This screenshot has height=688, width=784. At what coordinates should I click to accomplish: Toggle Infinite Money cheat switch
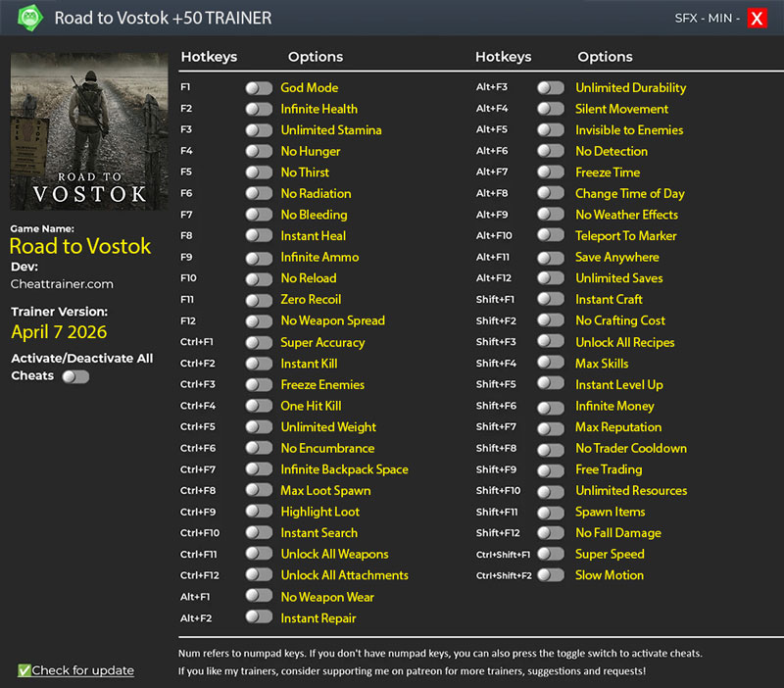click(551, 407)
